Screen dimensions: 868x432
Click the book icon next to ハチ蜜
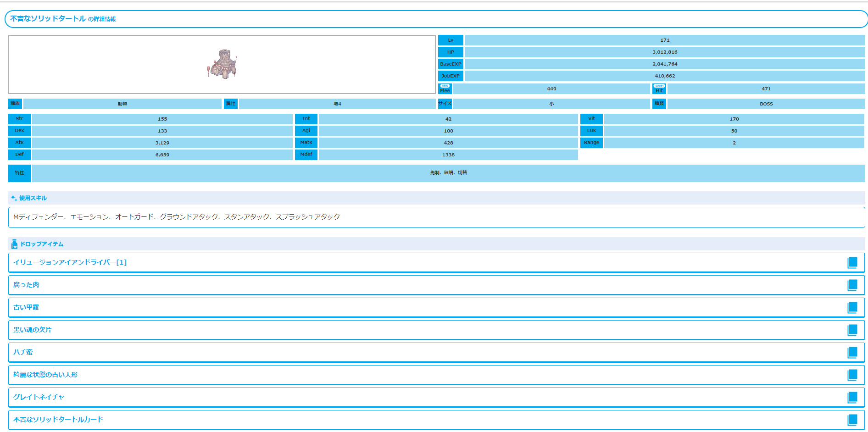pyautogui.click(x=852, y=352)
